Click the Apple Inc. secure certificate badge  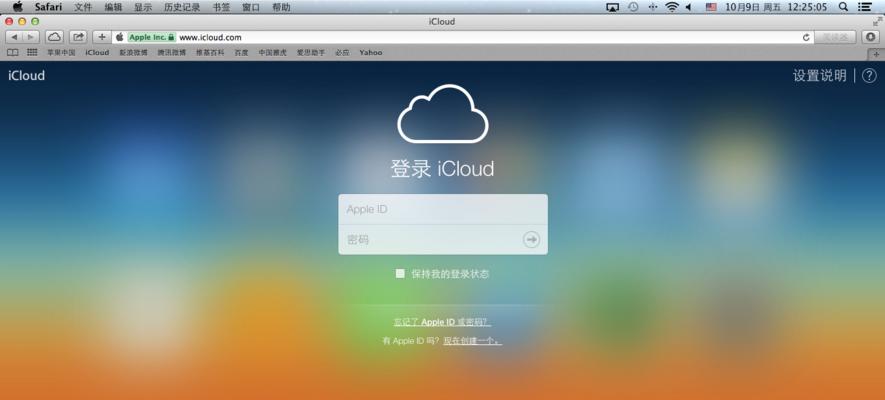click(151, 37)
